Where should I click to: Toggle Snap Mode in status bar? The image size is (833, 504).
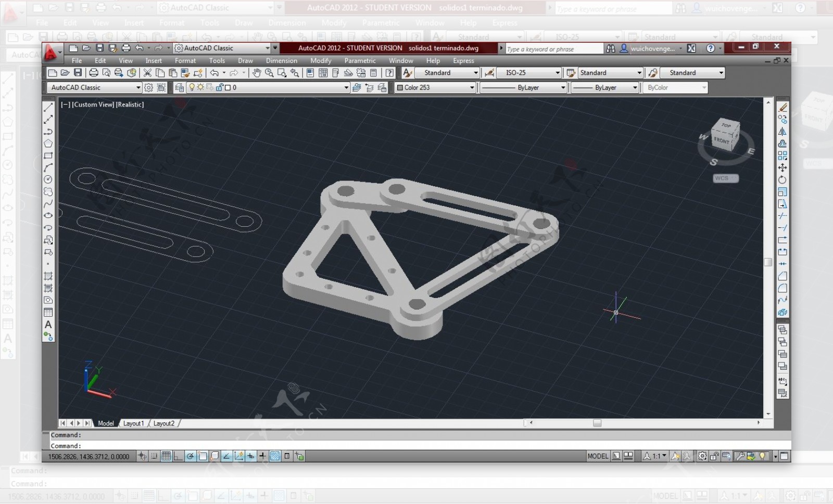tap(154, 456)
